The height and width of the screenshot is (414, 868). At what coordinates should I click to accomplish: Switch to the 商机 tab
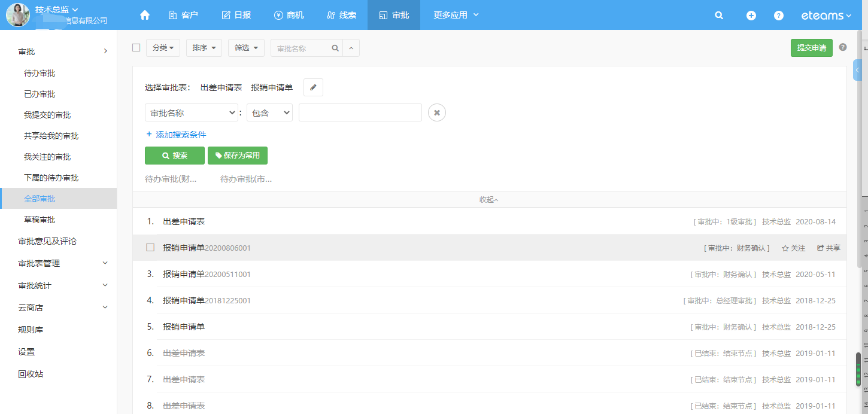(x=289, y=15)
